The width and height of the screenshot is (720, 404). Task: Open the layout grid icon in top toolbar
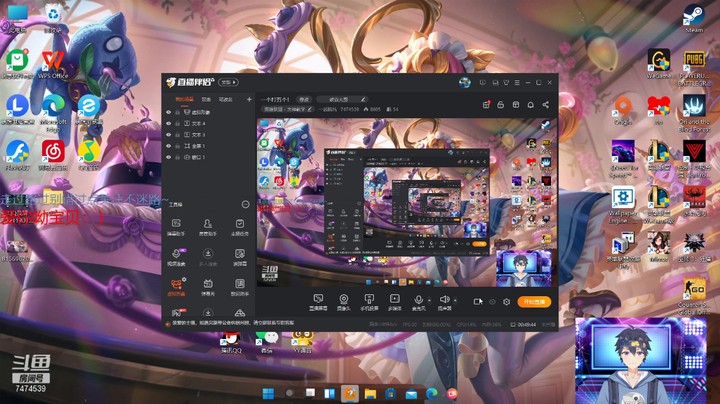pos(516,105)
